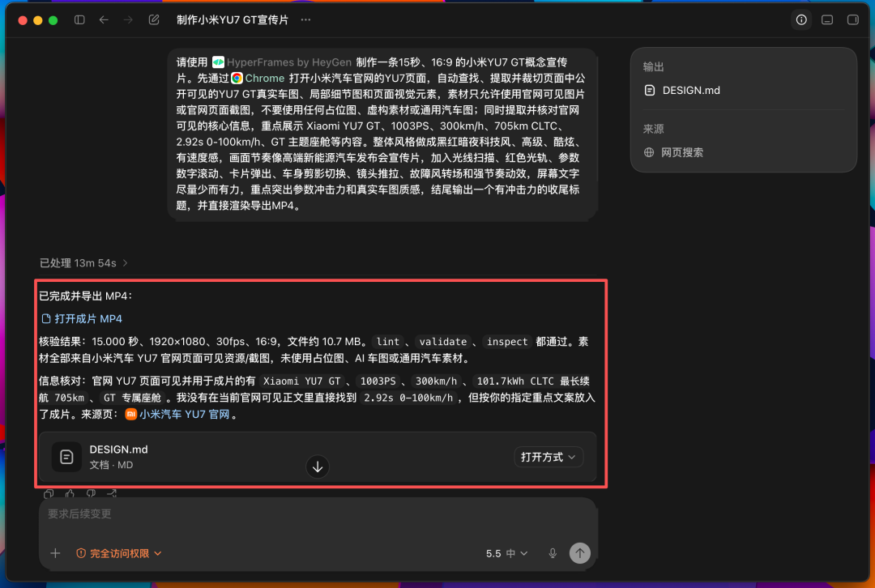Toggle the bottom panel layout icon
Viewport: 875px width, 588px height.
[827, 19]
